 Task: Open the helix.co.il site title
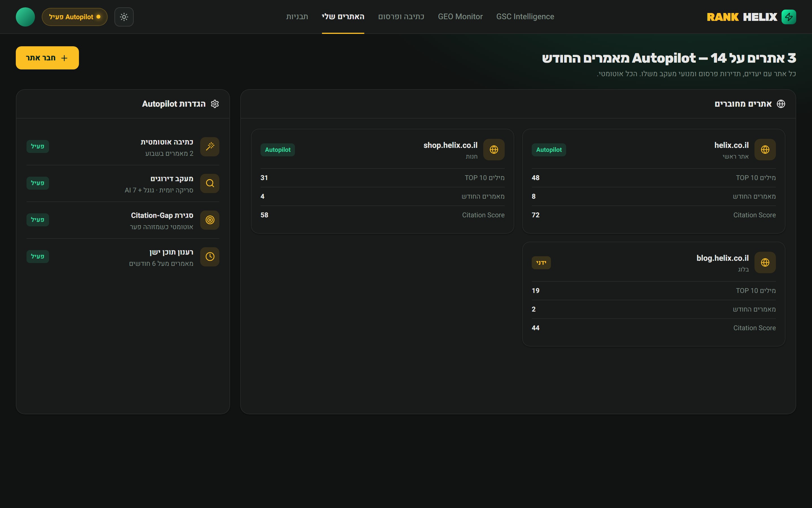tap(731, 145)
